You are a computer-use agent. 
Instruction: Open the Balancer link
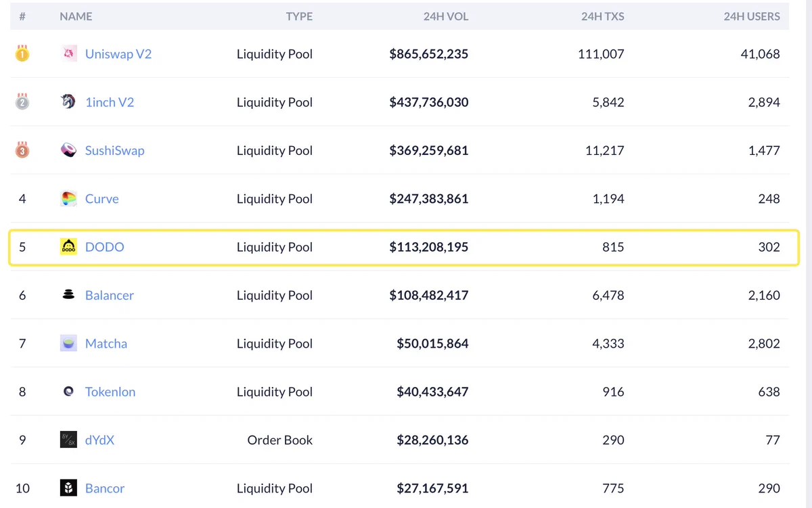coord(110,295)
